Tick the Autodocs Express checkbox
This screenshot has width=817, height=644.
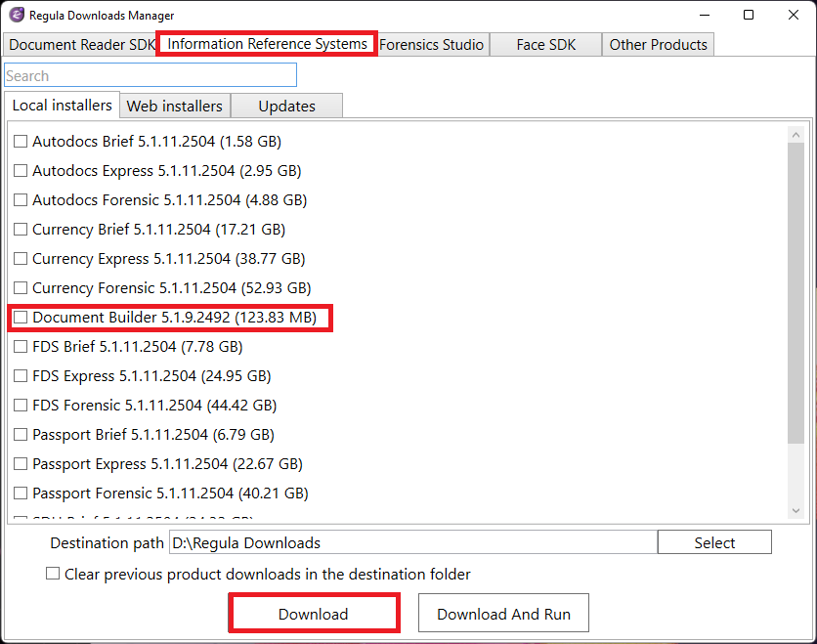point(21,170)
